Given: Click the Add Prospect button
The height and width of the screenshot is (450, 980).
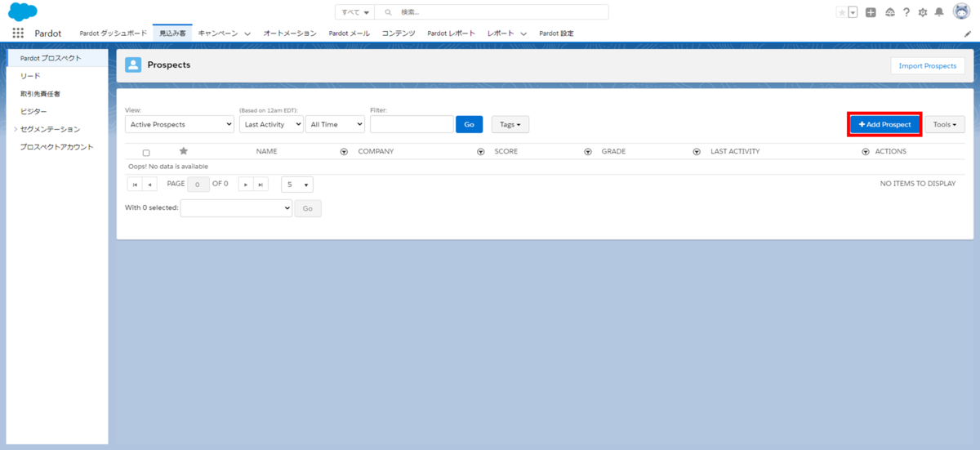Looking at the screenshot, I should [x=884, y=124].
